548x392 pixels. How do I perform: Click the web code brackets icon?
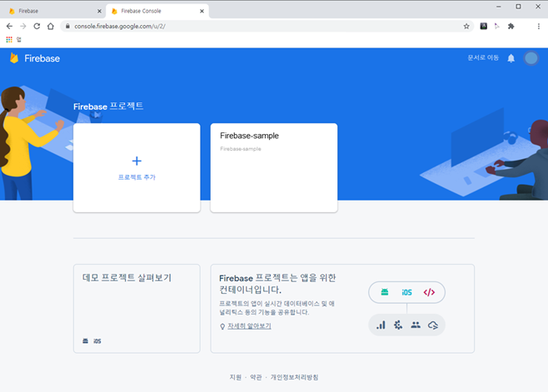click(x=429, y=292)
